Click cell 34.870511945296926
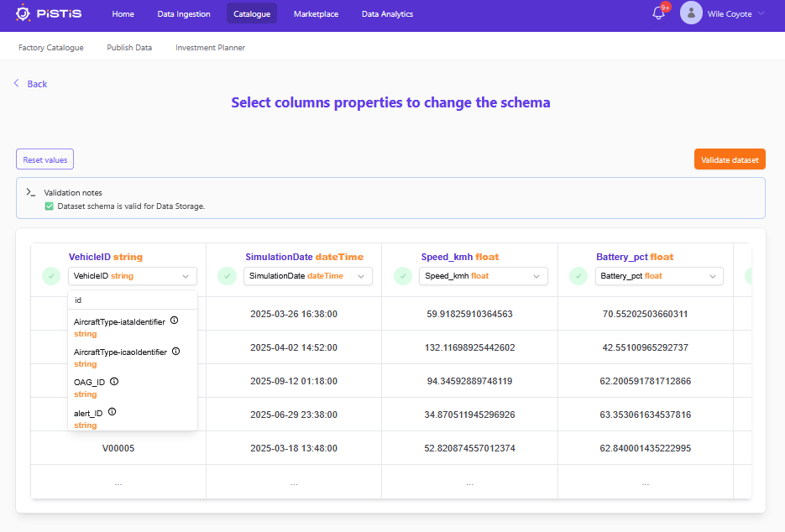 tap(469, 415)
